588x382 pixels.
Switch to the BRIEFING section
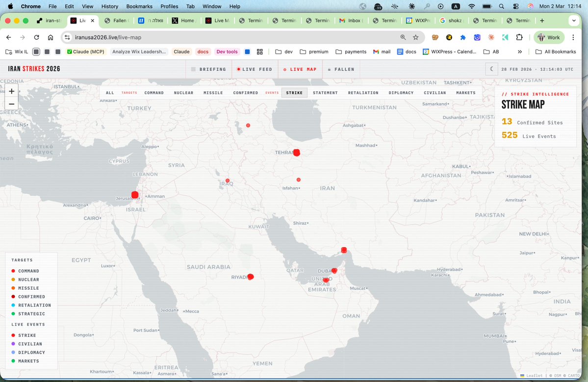click(x=209, y=69)
